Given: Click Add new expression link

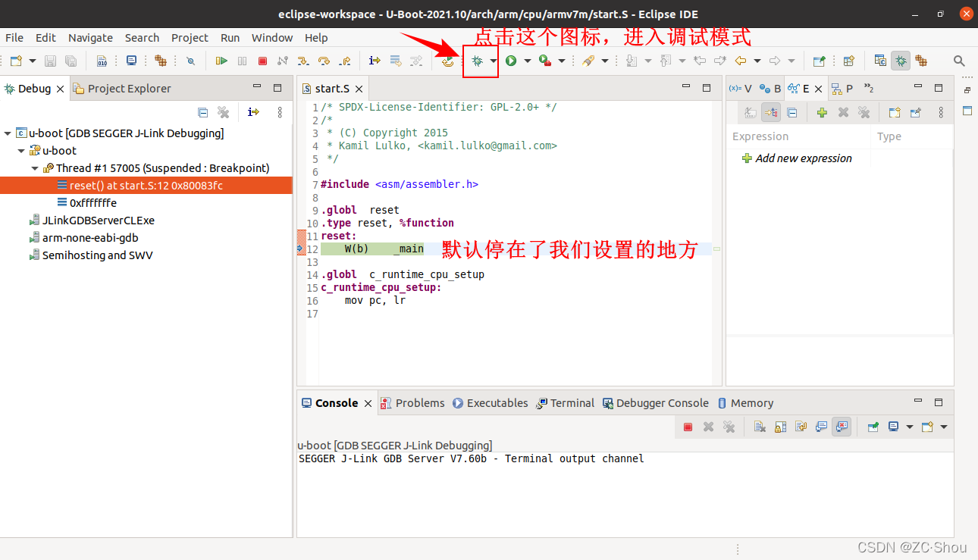Looking at the screenshot, I should [804, 158].
